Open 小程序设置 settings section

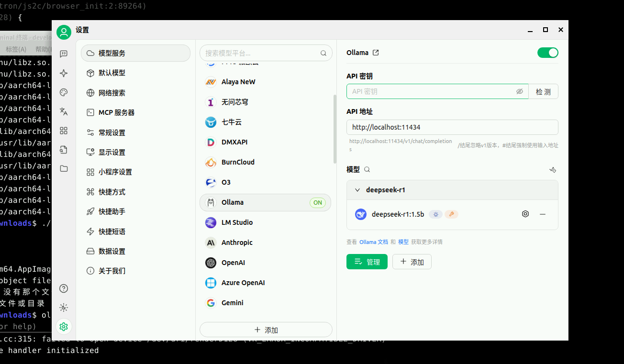[x=136, y=172]
